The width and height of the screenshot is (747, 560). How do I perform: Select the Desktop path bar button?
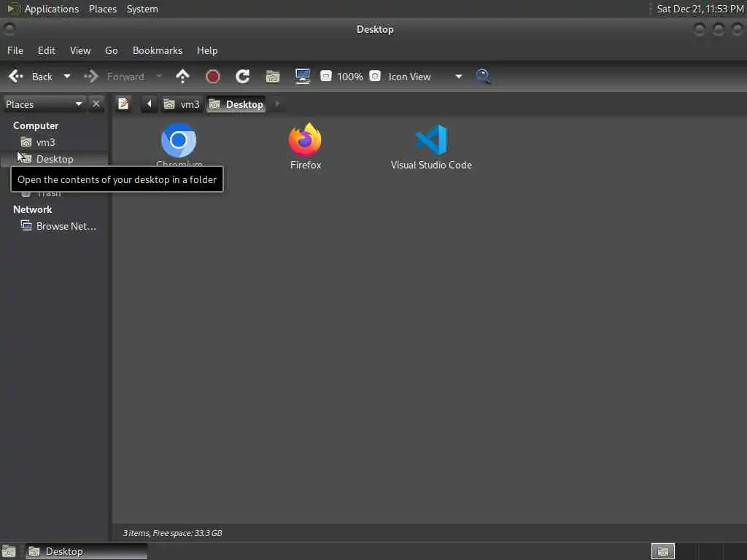click(236, 104)
